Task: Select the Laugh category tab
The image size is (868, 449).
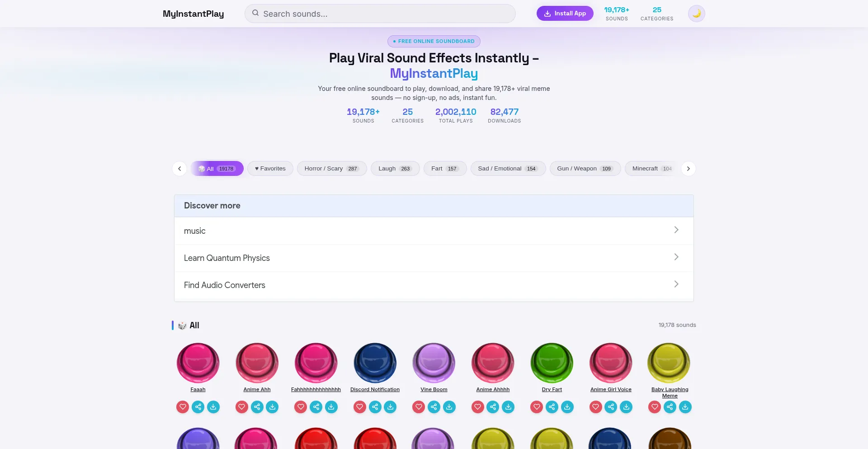Action: tap(395, 169)
